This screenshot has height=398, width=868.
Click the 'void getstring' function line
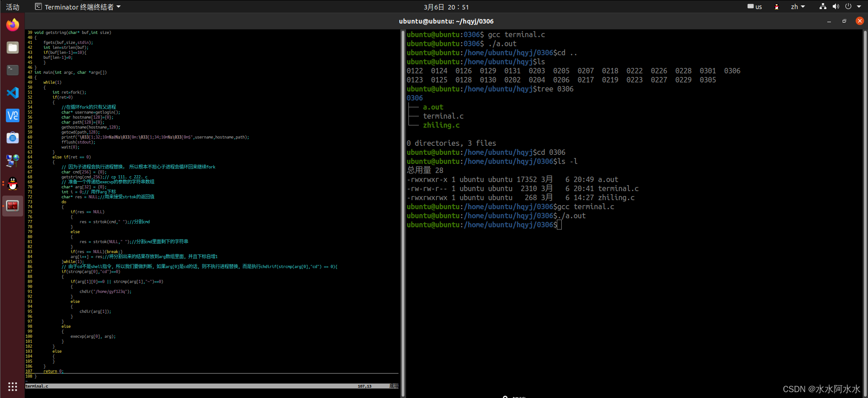pos(72,33)
